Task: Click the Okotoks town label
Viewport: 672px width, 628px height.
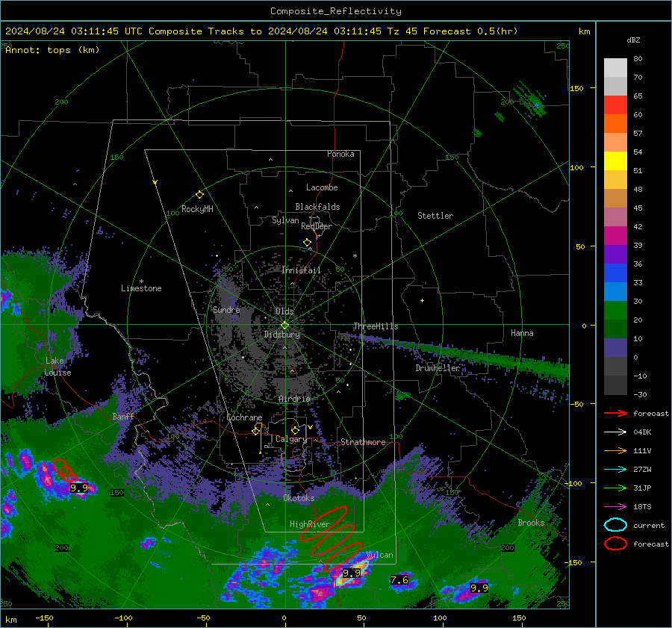Action: [299, 498]
